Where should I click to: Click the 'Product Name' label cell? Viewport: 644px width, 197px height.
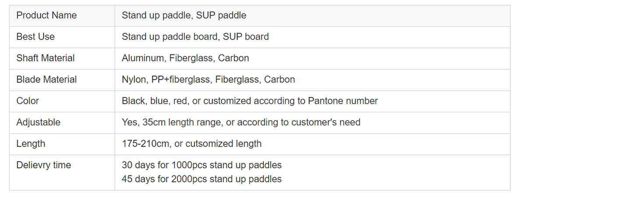46,15
